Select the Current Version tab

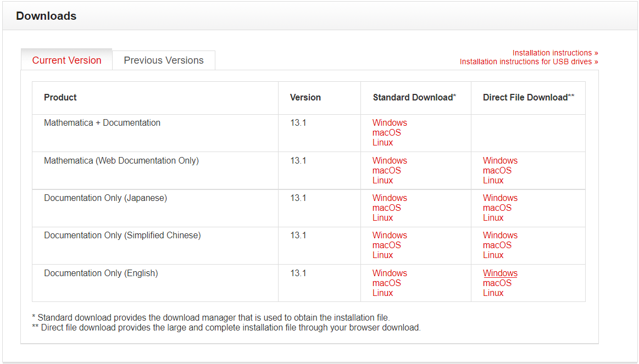coord(66,60)
